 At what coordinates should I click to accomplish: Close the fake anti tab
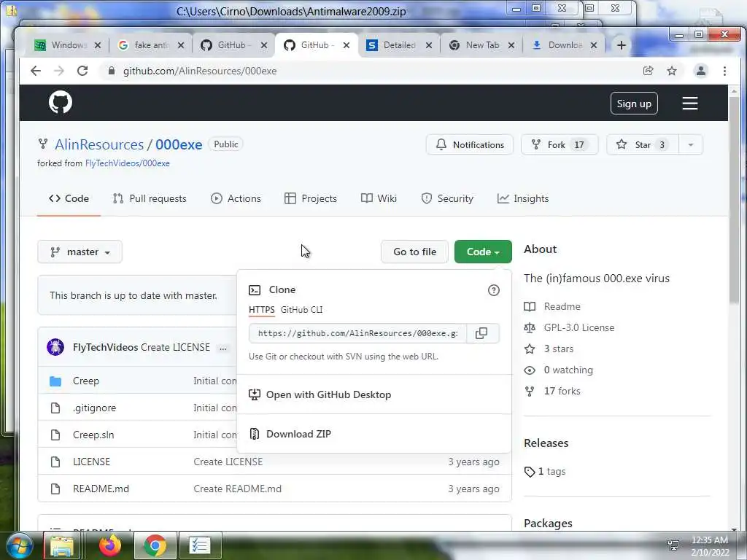pos(181,45)
